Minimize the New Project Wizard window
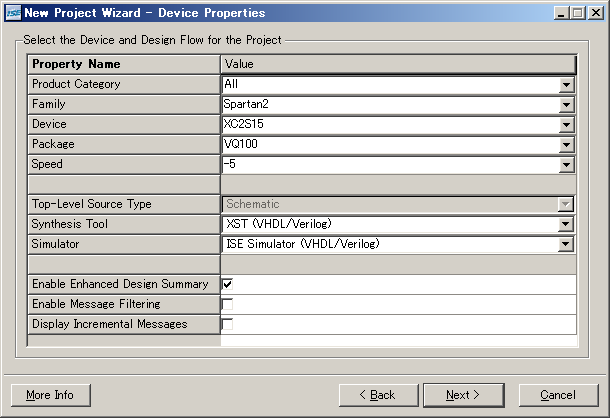610x418 pixels. (561, 13)
